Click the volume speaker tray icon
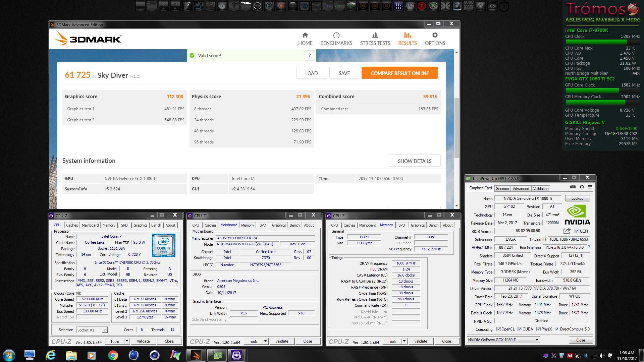 pyautogui.click(x=602, y=356)
